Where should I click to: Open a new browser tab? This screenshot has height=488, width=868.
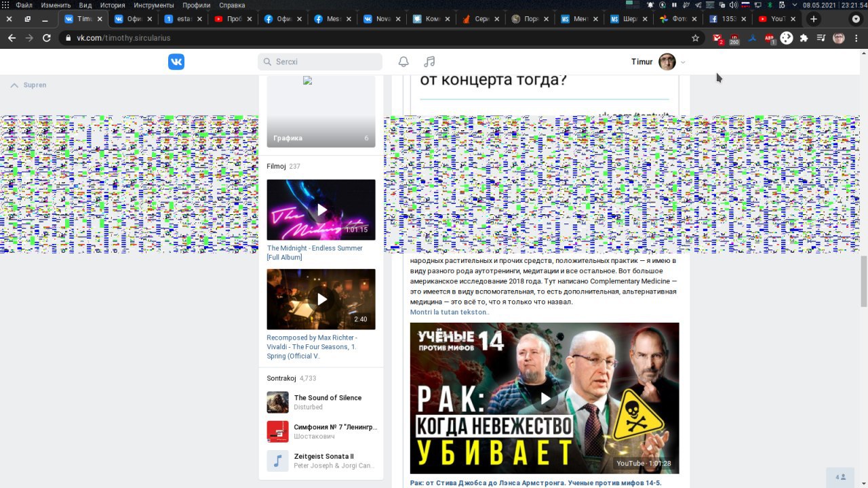pos(814,19)
